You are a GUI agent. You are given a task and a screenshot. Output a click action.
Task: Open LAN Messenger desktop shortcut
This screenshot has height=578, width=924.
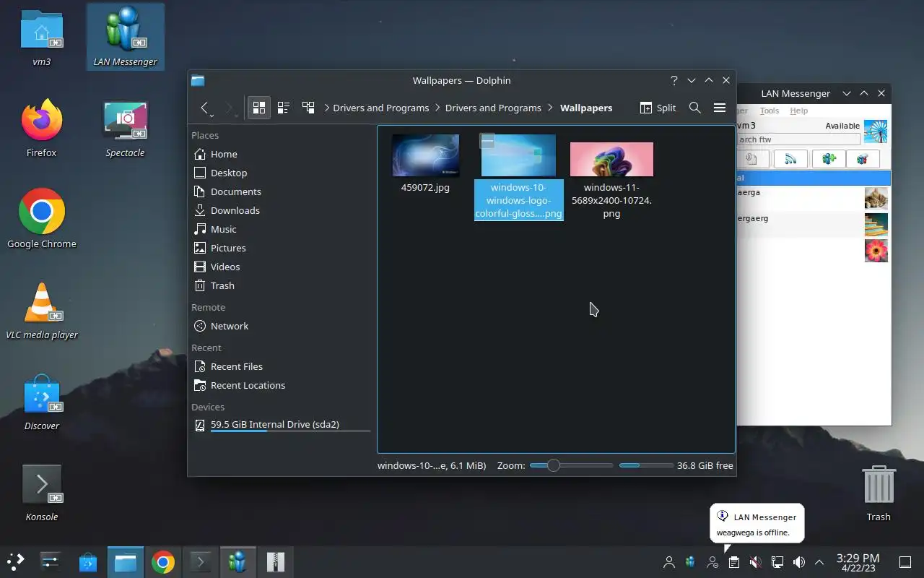[x=126, y=38]
